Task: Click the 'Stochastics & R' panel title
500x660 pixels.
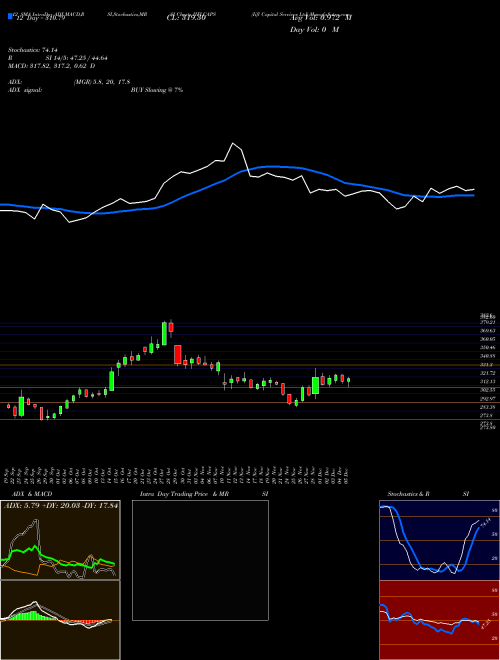Action: coord(408,494)
